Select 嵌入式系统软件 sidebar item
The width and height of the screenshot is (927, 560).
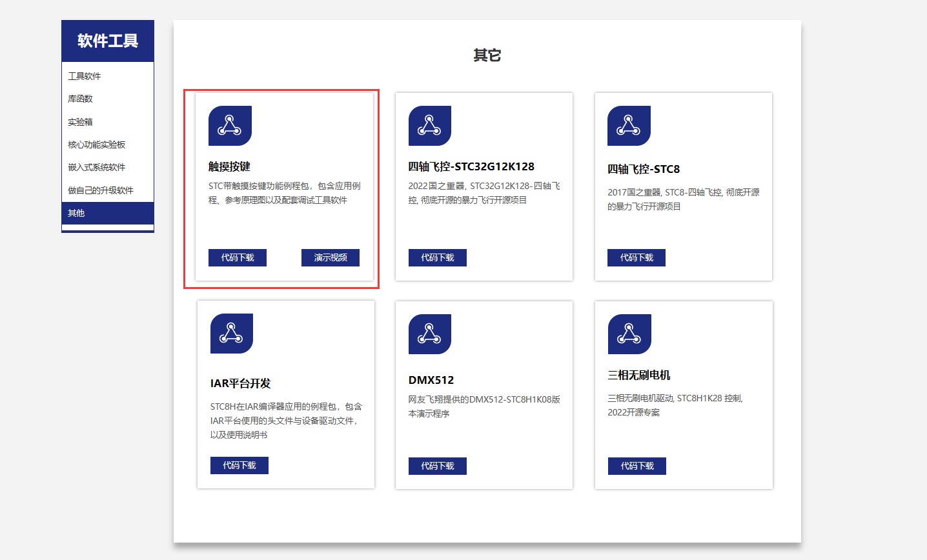tap(108, 167)
